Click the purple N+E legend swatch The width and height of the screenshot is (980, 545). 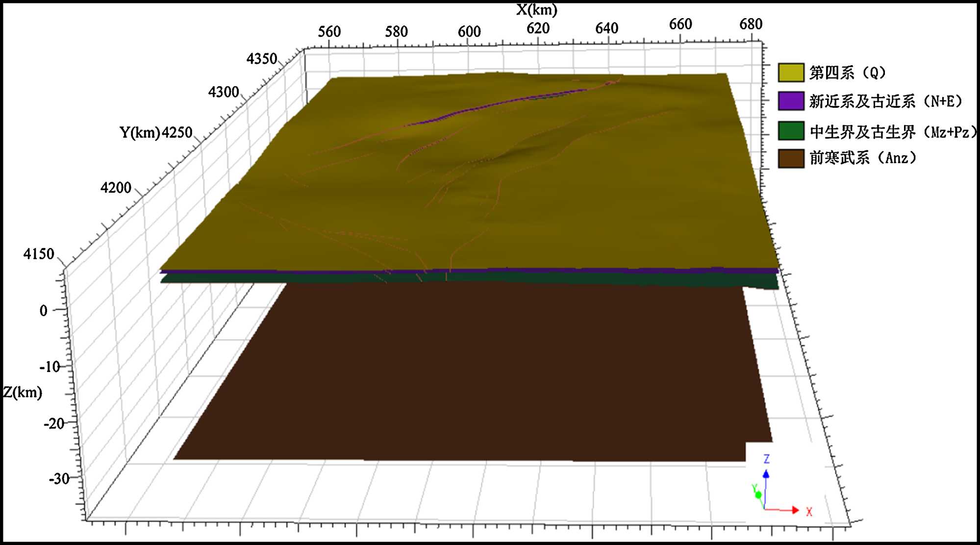click(x=791, y=101)
